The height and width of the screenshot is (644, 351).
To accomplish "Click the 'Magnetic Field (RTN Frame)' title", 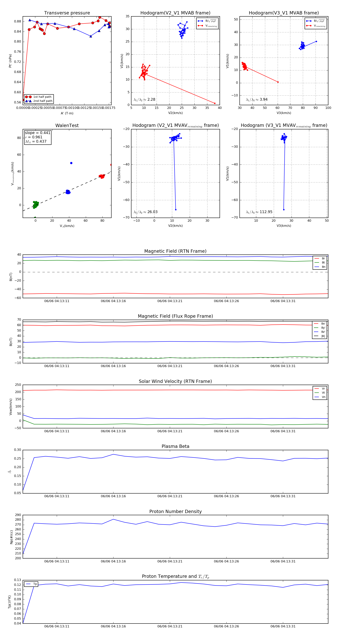I will (x=175, y=251).
